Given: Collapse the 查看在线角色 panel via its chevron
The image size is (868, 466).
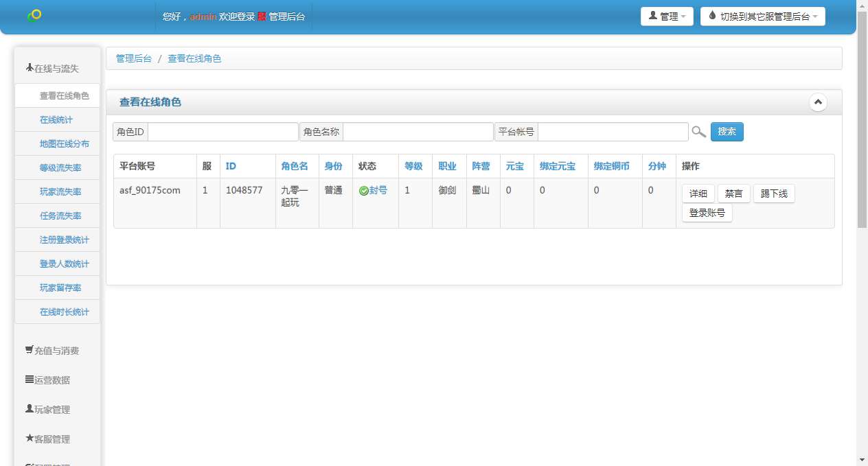Looking at the screenshot, I should (818, 101).
